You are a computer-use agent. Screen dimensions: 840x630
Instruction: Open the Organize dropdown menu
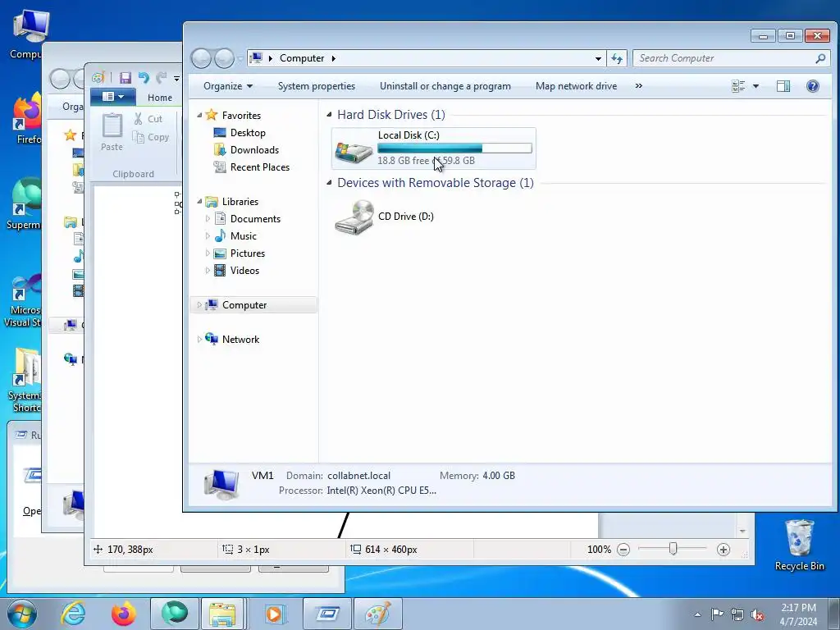(x=228, y=86)
